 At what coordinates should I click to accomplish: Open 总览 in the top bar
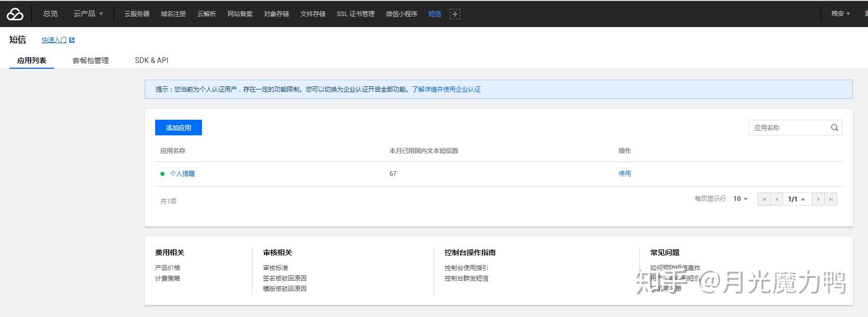51,14
